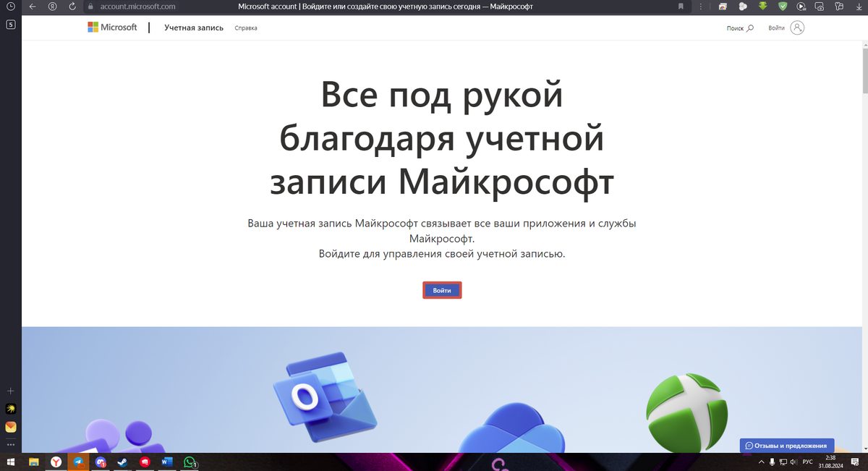The height and width of the screenshot is (471, 868).
Task: Click the yellow star app in sidebar
Action: (x=11, y=409)
